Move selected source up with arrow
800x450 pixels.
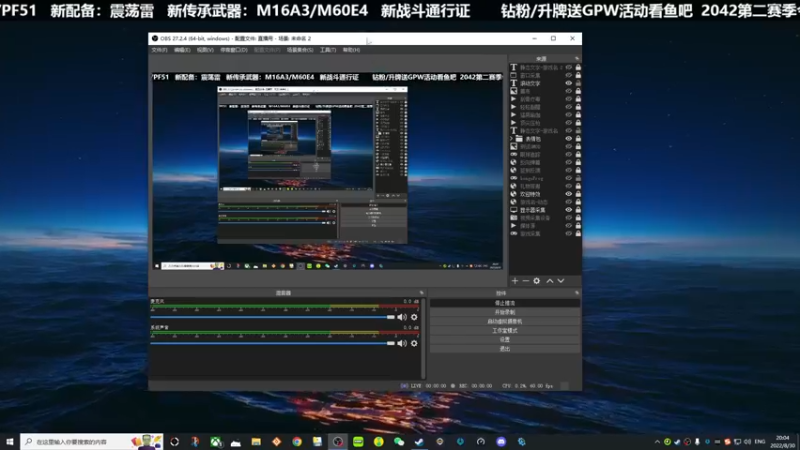pyautogui.click(x=550, y=281)
